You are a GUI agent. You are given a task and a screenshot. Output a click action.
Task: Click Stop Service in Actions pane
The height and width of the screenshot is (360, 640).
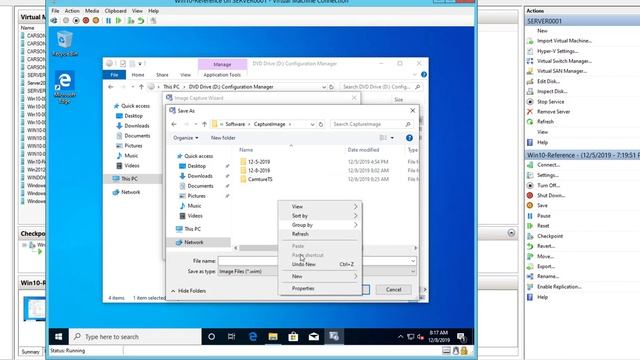pos(550,102)
